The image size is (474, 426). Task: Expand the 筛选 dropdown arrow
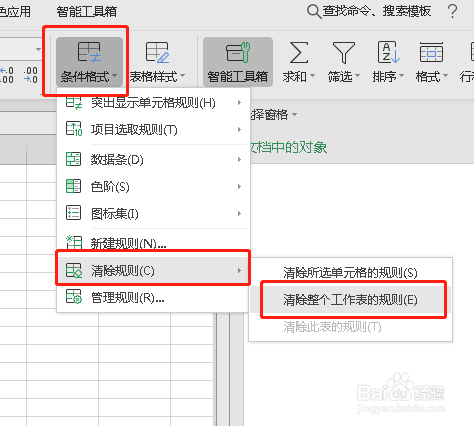[x=357, y=76]
